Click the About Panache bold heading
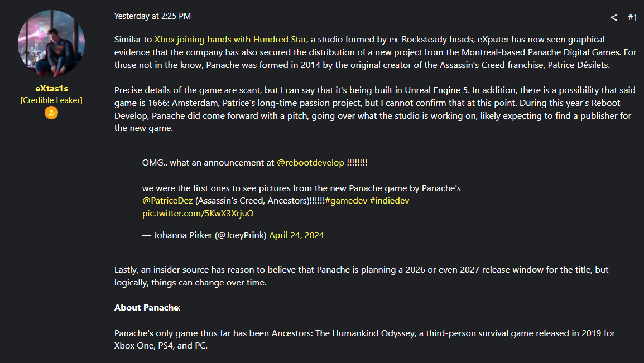The width and height of the screenshot is (644, 363). (x=147, y=308)
